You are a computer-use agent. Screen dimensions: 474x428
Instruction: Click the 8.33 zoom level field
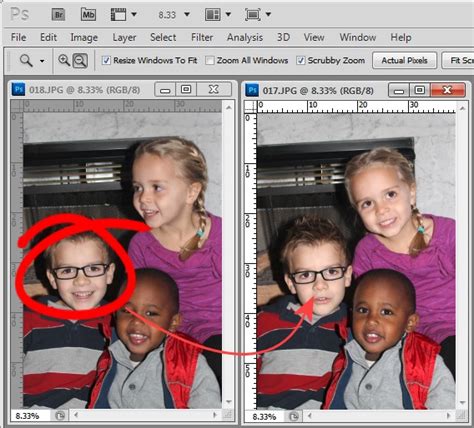(167, 15)
